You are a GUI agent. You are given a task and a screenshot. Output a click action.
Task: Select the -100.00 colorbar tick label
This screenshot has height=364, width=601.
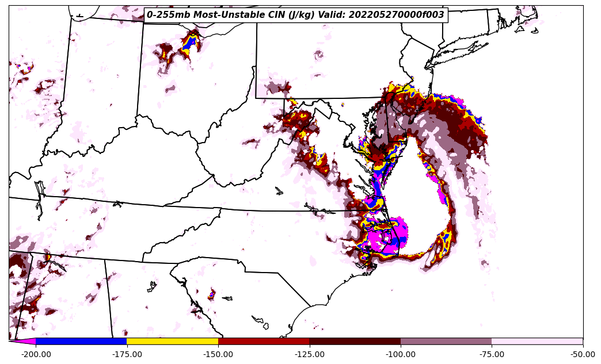pyautogui.click(x=401, y=354)
